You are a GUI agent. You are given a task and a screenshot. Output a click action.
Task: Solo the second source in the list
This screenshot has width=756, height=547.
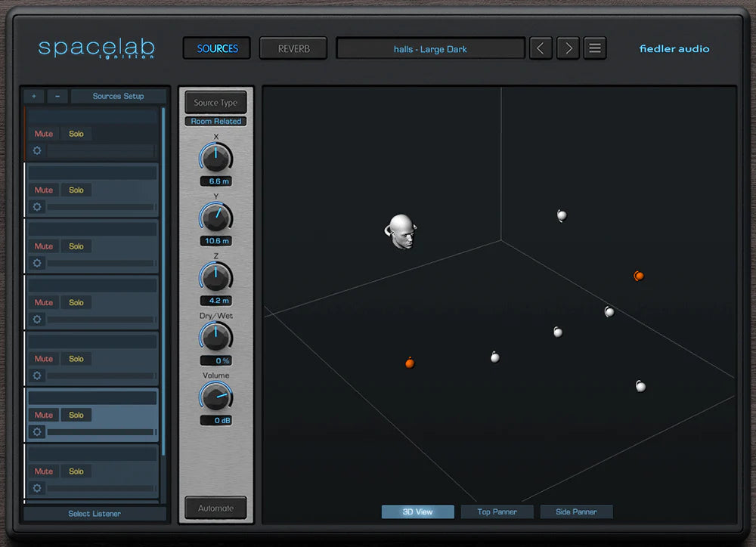pyautogui.click(x=76, y=190)
